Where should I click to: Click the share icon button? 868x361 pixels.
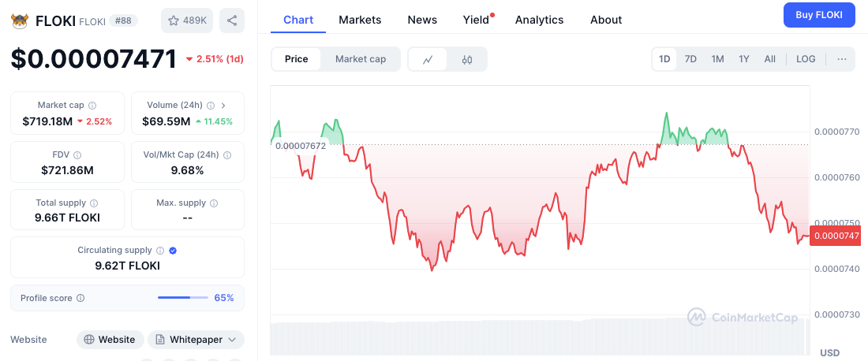[232, 20]
